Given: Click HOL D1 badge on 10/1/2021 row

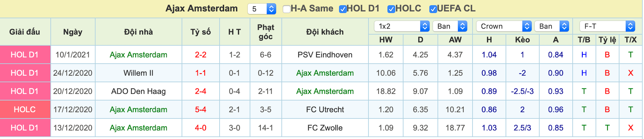Looking at the screenshot, I should 25,55.
